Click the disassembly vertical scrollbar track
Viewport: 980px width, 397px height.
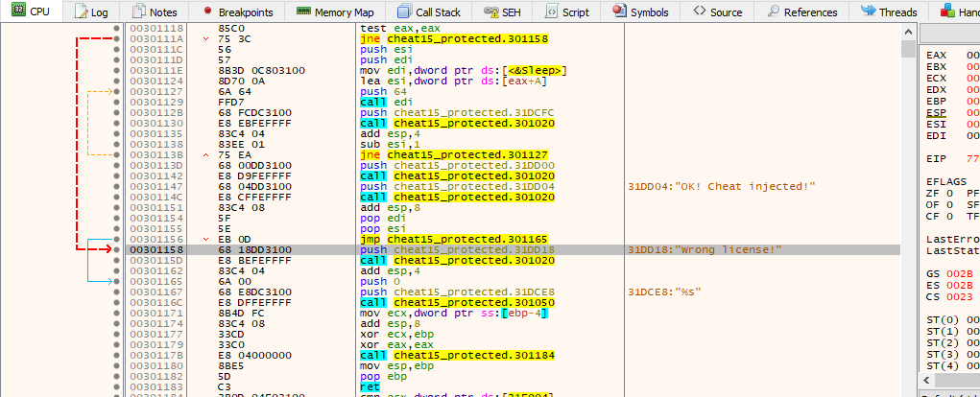click(908, 240)
